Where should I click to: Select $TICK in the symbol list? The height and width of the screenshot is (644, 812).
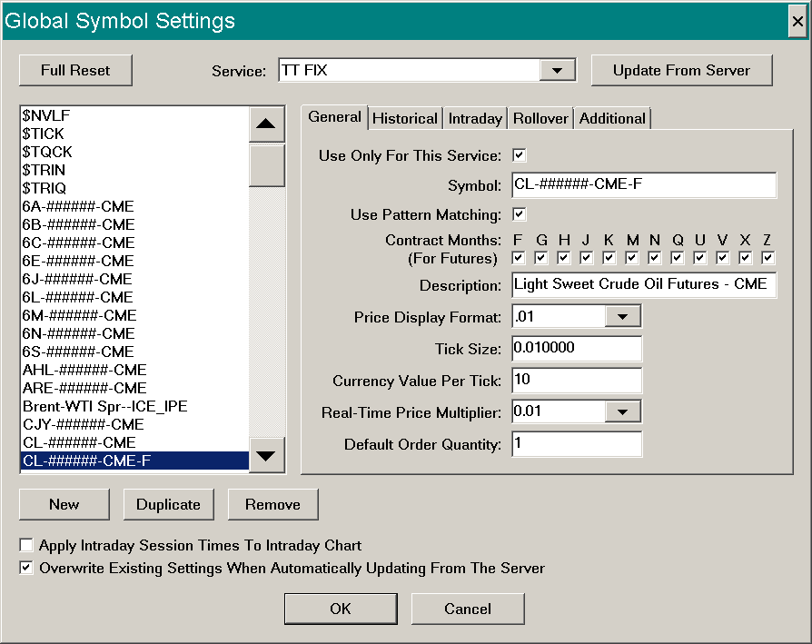(x=134, y=134)
